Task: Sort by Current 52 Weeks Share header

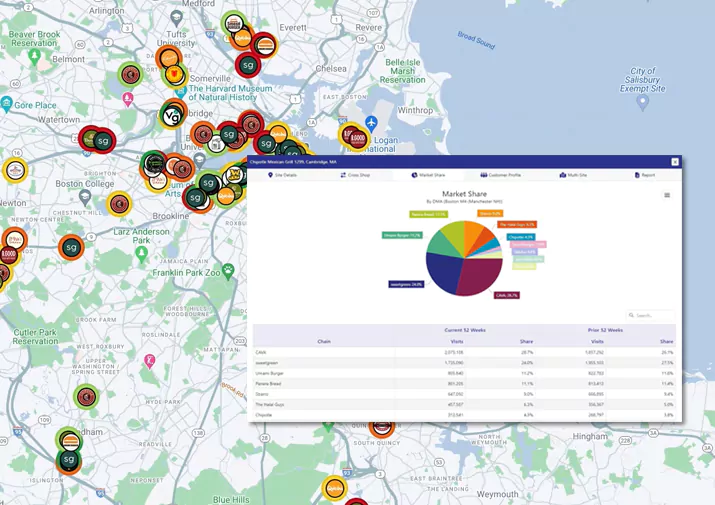Action: click(526, 341)
